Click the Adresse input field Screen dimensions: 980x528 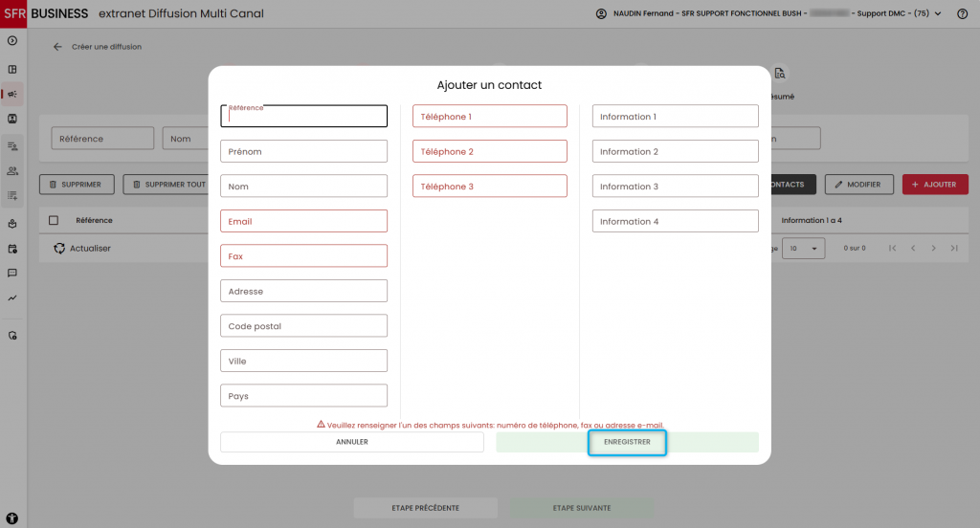303,291
